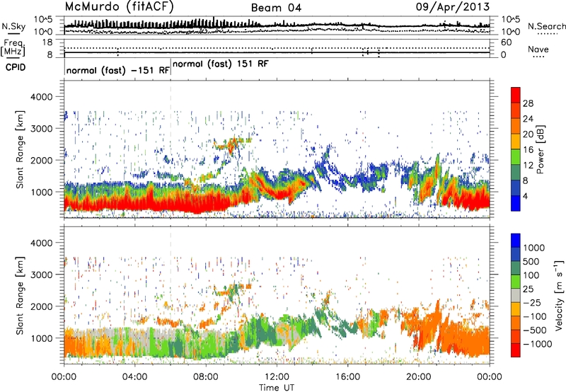Image resolution: width=566 pixels, height=392 pixels.
Task: Click the velocity colorbar value '-1000'
Action: (537, 344)
